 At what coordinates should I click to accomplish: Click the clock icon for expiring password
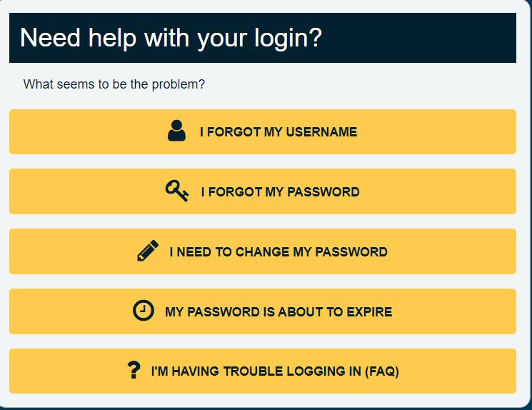144,310
